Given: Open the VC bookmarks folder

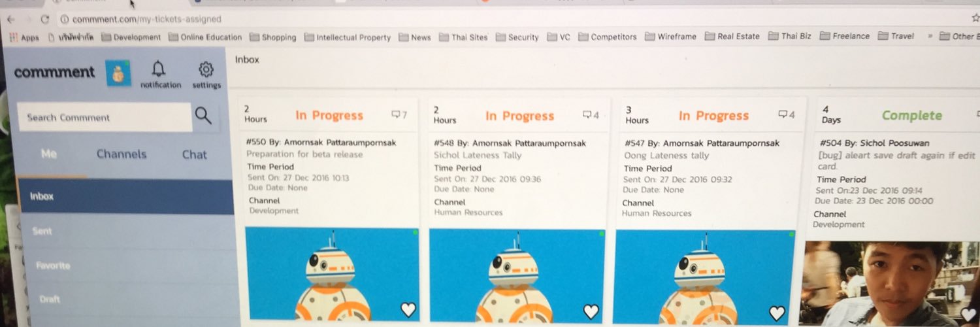Looking at the screenshot, I should pyautogui.click(x=559, y=37).
